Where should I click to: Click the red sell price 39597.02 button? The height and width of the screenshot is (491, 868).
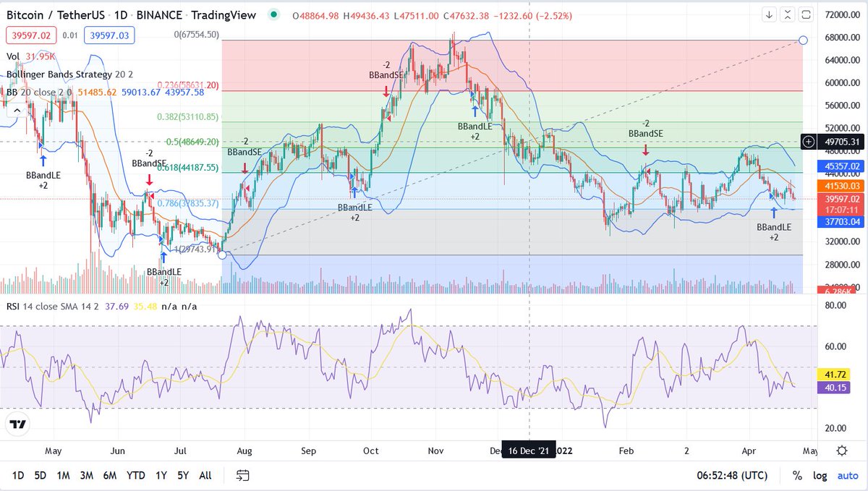coord(30,34)
